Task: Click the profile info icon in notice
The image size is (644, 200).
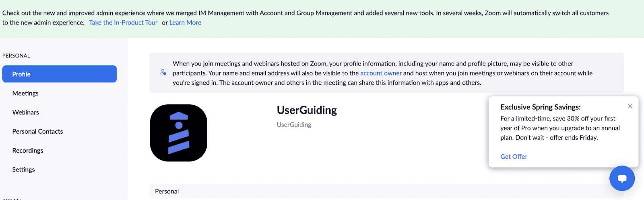Action: 163,72
